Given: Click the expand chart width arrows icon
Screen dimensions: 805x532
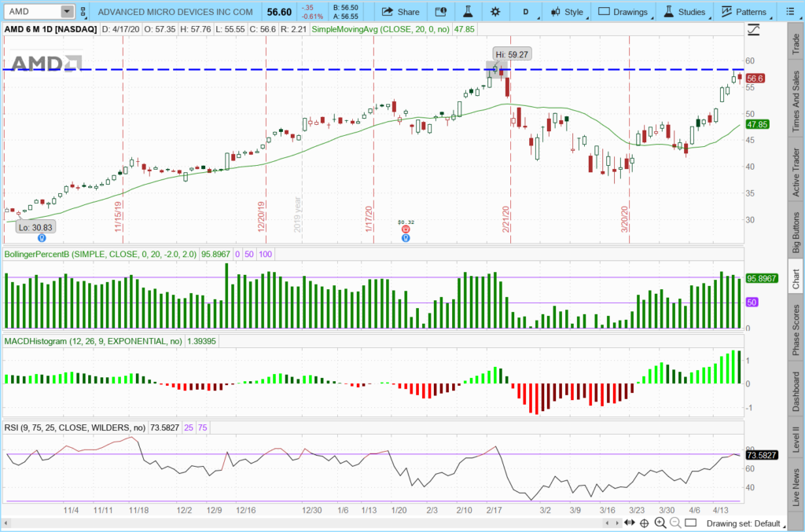Looking at the screenshot, I should (630, 523).
